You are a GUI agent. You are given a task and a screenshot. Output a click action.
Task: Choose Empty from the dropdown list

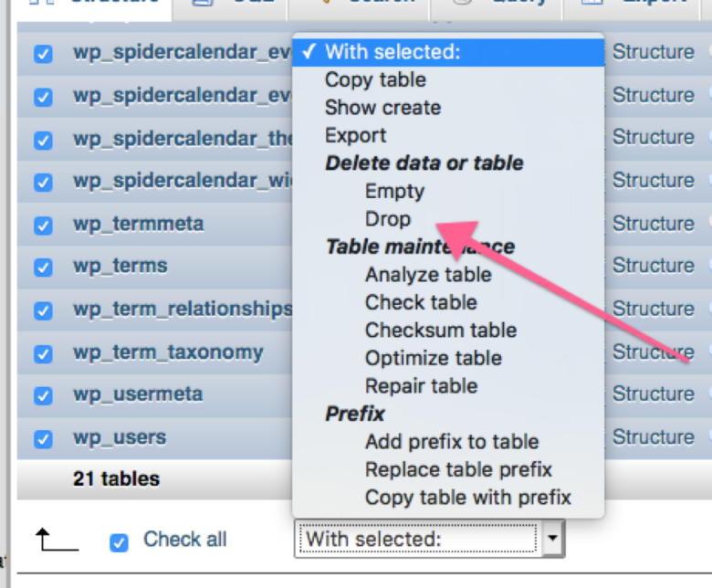point(394,191)
